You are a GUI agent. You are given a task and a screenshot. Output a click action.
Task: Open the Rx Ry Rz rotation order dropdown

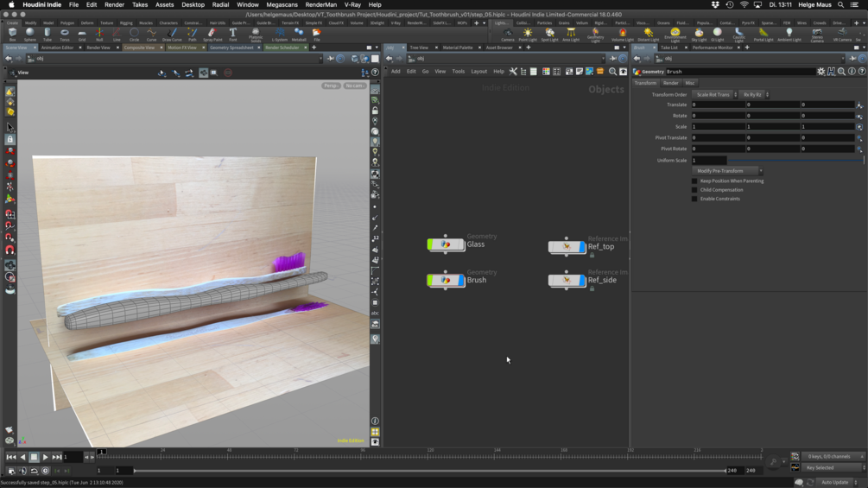[755, 95]
